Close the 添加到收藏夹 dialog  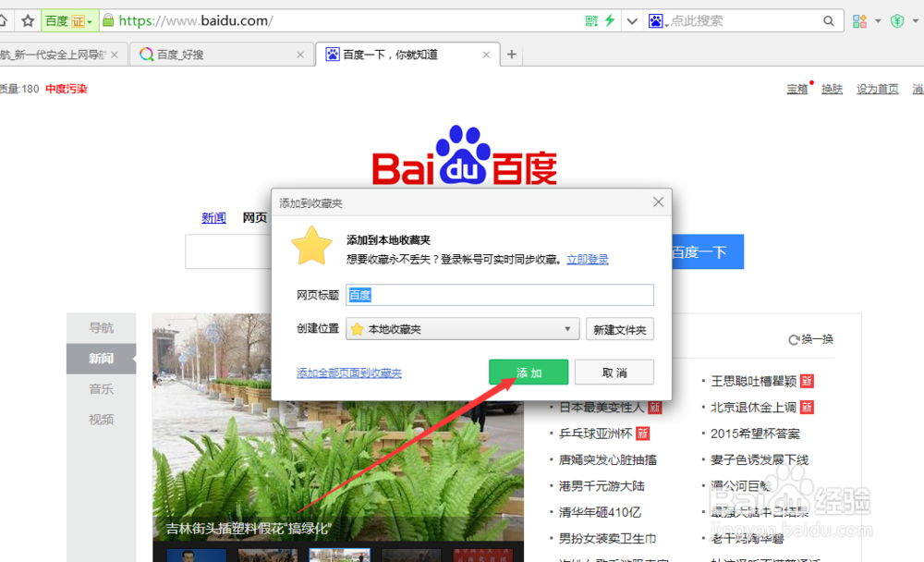[x=658, y=202]
